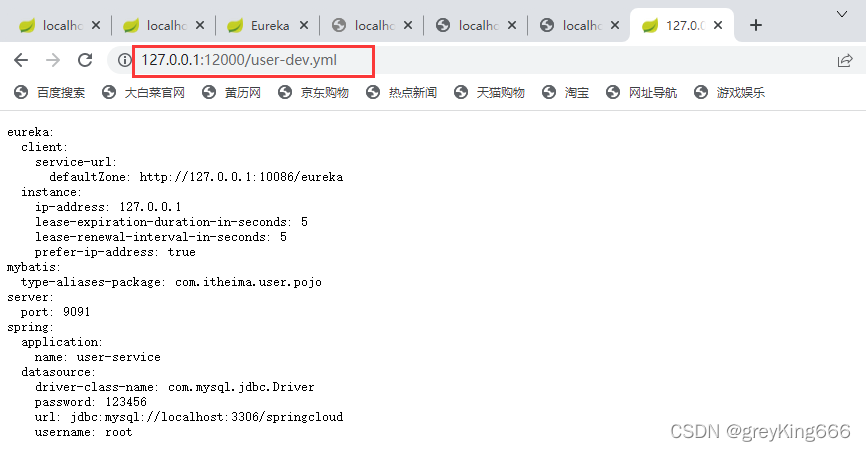This screenshot has width=866, height=451.
Task: Click the 'service-url:' line
Action: click(x=76, y=162)
